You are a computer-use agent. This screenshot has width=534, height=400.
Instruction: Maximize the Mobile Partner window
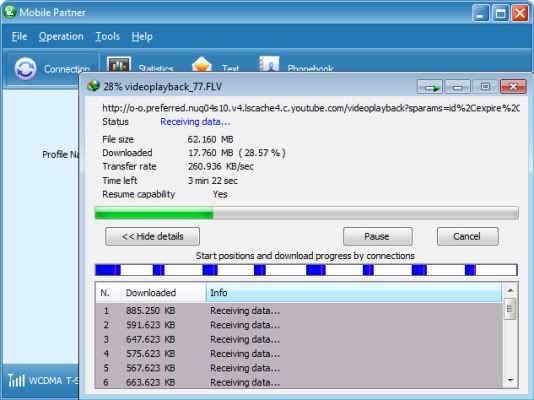(x=500, y=14)
